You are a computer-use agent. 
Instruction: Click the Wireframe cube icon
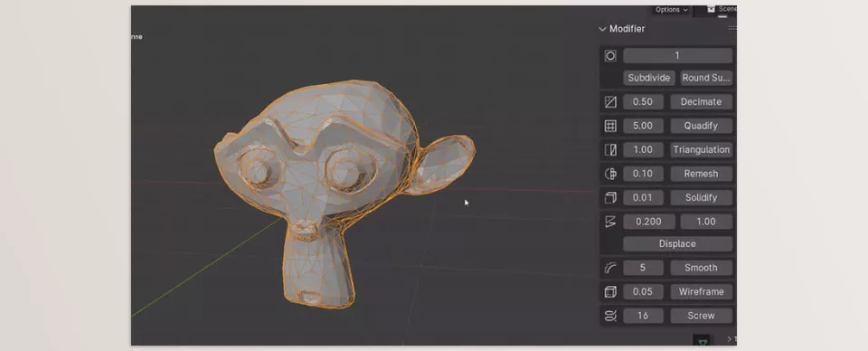[610, 292]
